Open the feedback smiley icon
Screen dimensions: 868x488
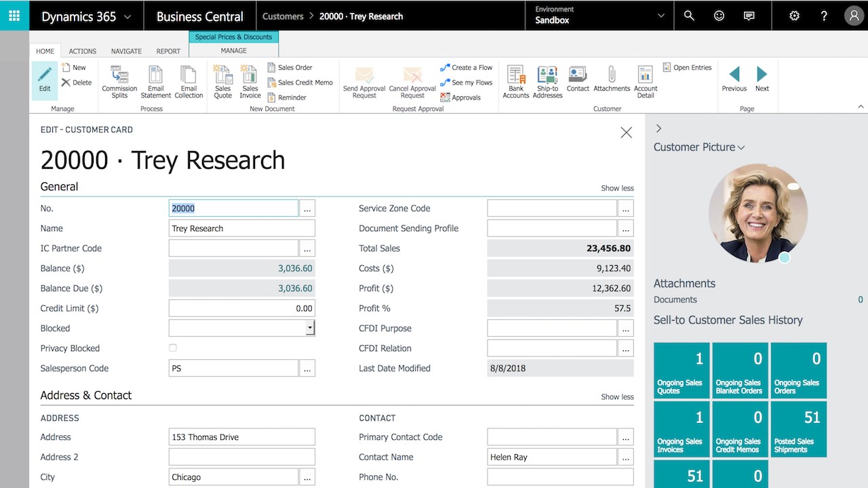click(x=719, y=16)
